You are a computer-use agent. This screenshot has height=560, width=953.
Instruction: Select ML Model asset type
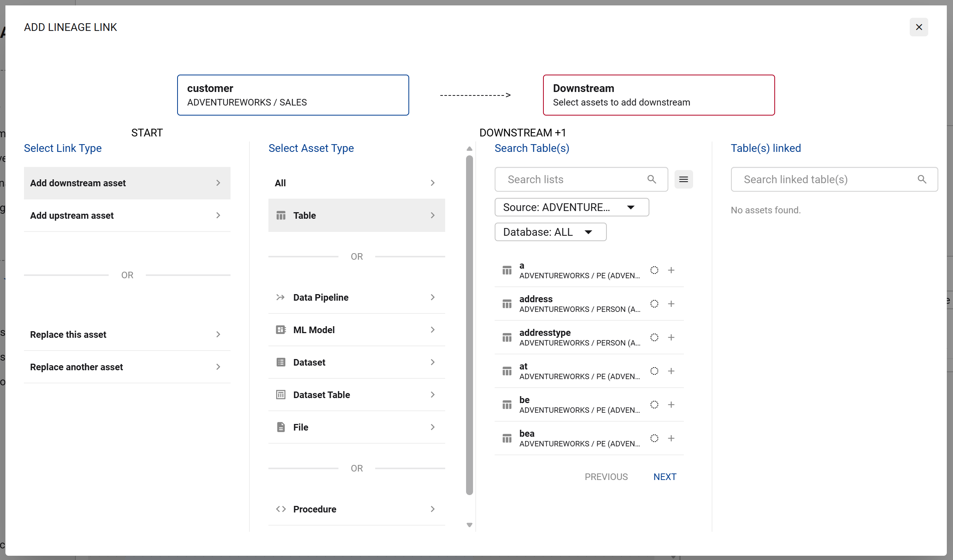(x=356, y=330)
